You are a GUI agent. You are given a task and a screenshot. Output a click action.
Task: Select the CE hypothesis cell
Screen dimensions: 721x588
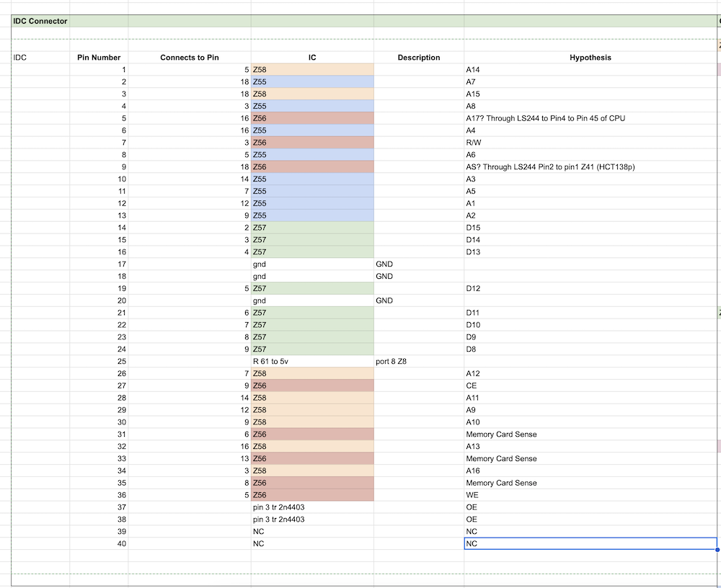tap(590, 386)
